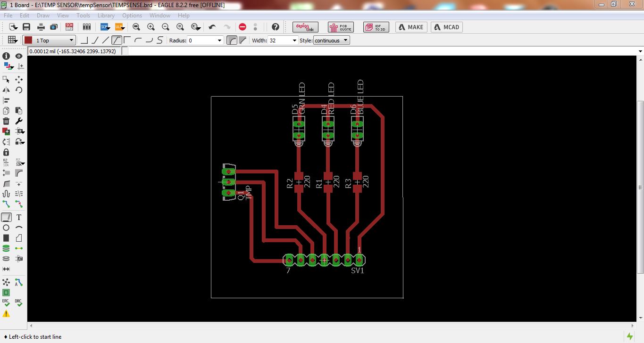Select the Move tool
This screenshot has width=644, height=343.
[x=18, y=79]
